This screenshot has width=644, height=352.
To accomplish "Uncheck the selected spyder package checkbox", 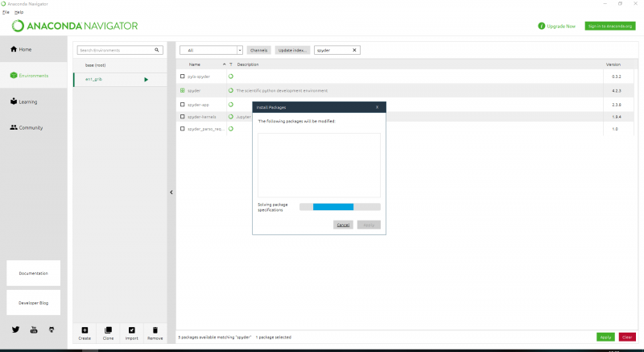I will click(x=183, y=91).
